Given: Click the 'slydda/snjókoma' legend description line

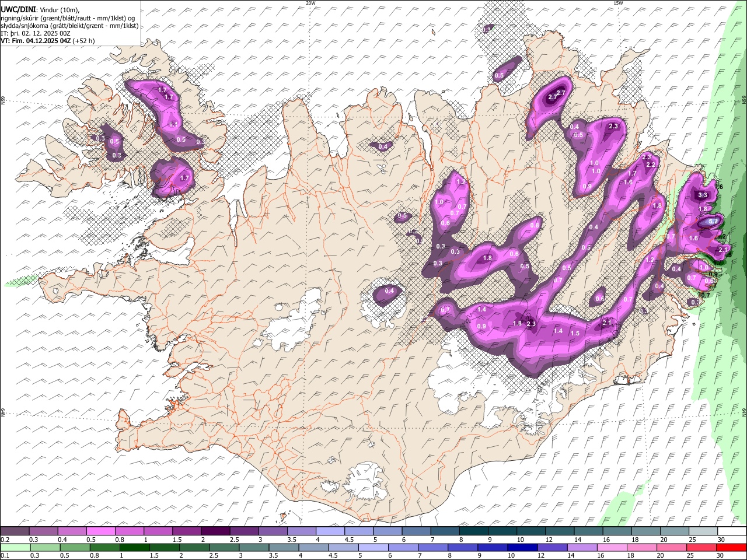Looking at the screenshot, I should click(x=69, y=26).
